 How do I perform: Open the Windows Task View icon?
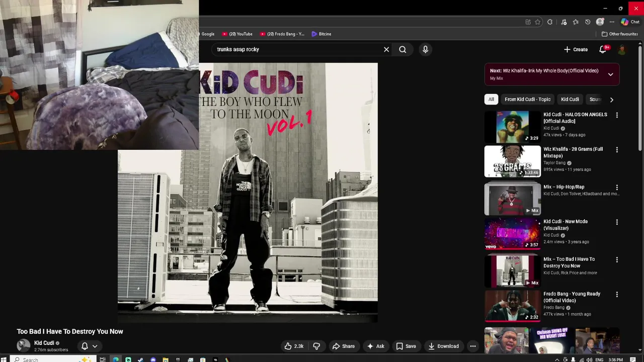(103, 359)
